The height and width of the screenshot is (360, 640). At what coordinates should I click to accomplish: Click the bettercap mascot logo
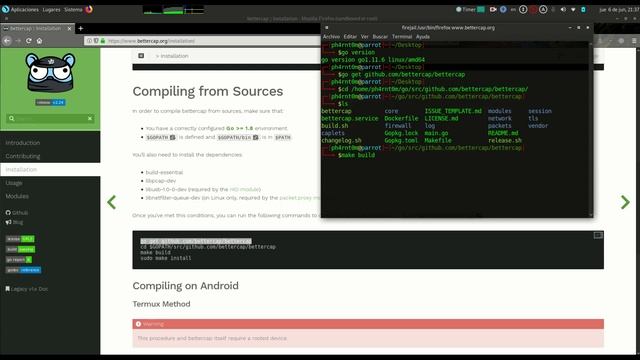click(x=50, y=73)
